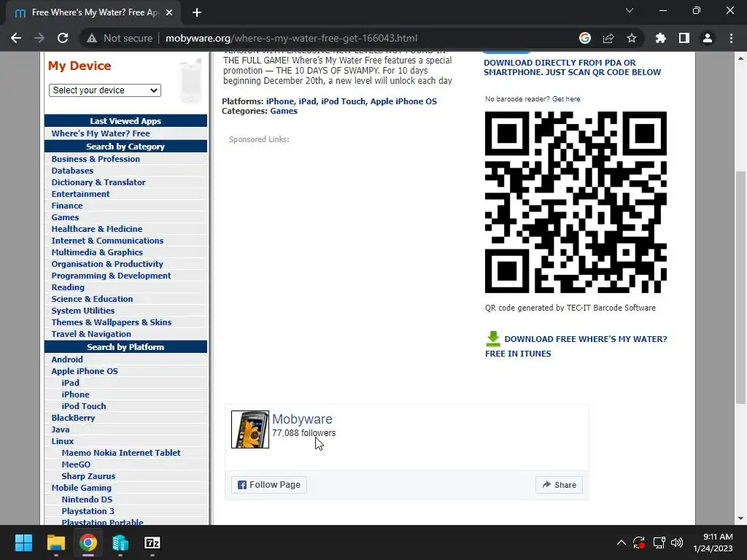The image size is (747, 560).
Task: Open the network tray icon
Action: [659, 542]
